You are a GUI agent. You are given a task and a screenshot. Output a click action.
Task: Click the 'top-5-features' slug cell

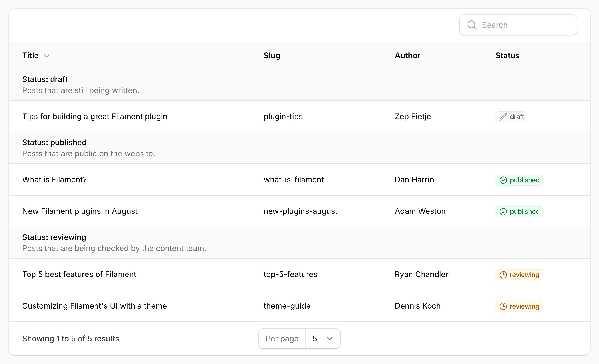point(290,274)
